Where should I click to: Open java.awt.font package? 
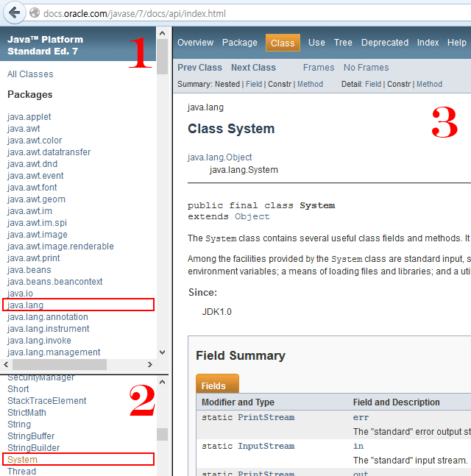tap(32, 188)
